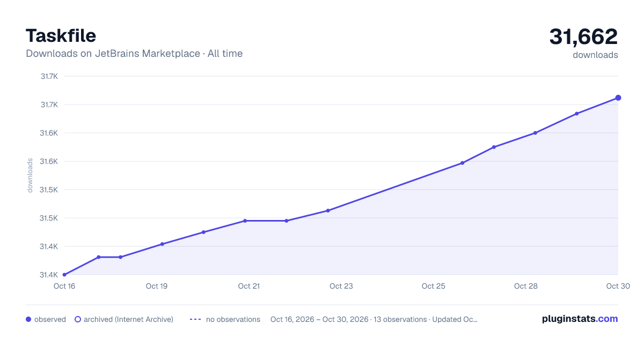Click the Oct 30 axis label

pyautogui.click(x=617, y=286)
